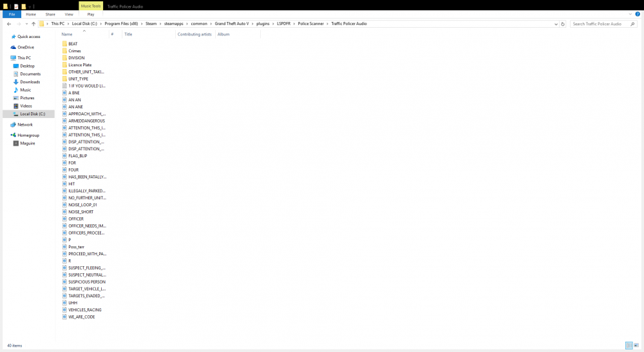
Task: Open the recent locations dropdown
Action: point(26,24)
